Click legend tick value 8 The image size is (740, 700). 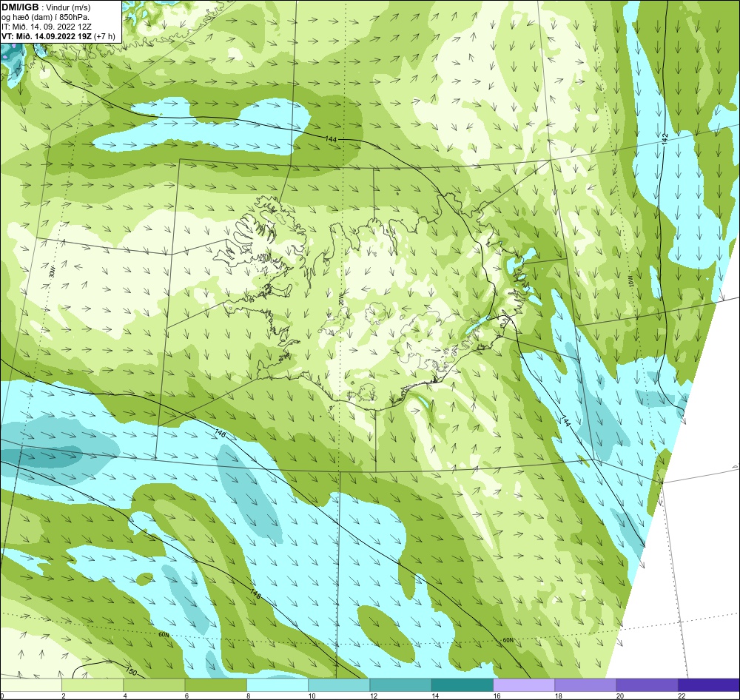[248, 696]
